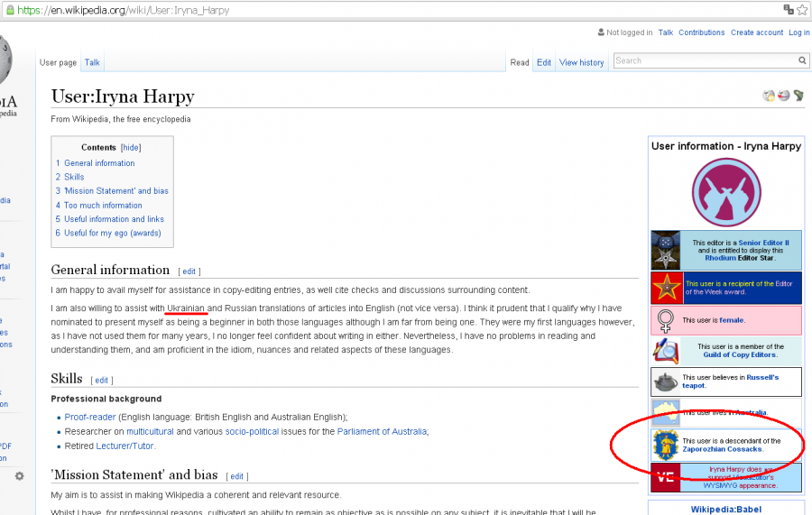The width and height of the screenshot is (812, 515).
Task: Click the female symbol userbox icon
Action: tap(666, 320)
